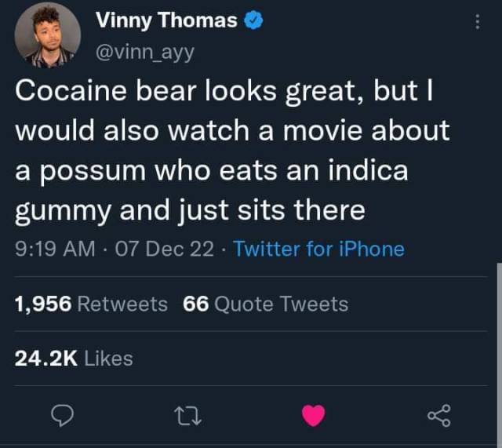Click the Retweets count number 1,956
Viewport: 502px width, 448px height.
pos(43,304)
